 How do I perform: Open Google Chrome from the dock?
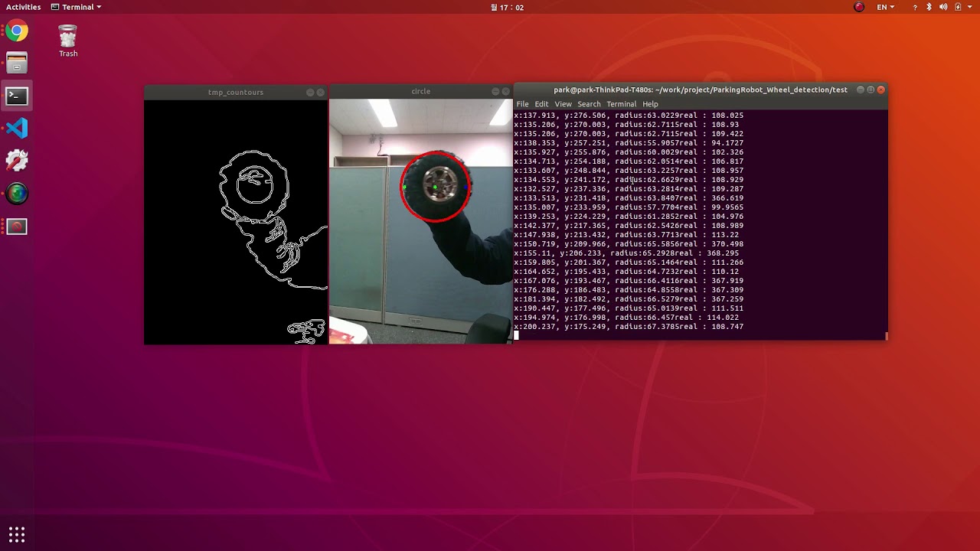(x=17, y=31)
